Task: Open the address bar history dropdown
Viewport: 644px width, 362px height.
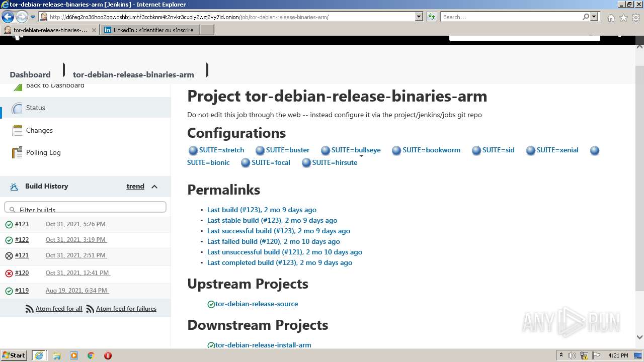Action: [419, 17]
